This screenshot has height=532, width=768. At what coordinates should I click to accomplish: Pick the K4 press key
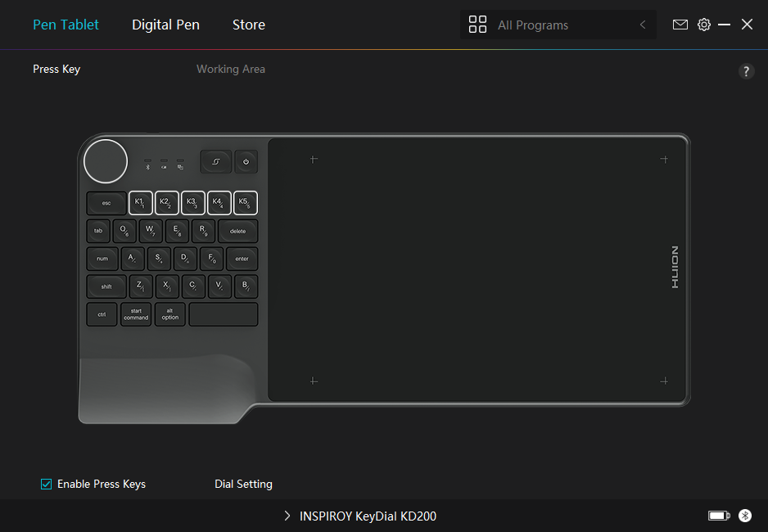219,203
